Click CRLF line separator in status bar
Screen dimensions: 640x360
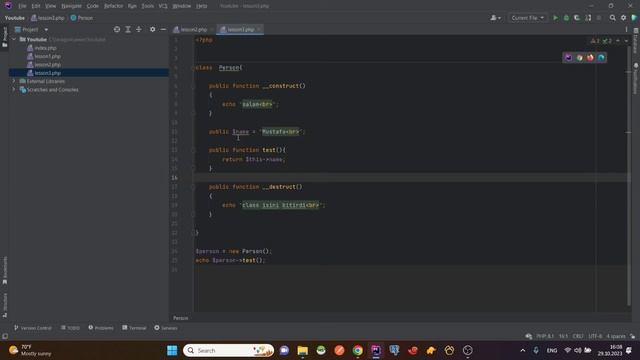[578, 336]
